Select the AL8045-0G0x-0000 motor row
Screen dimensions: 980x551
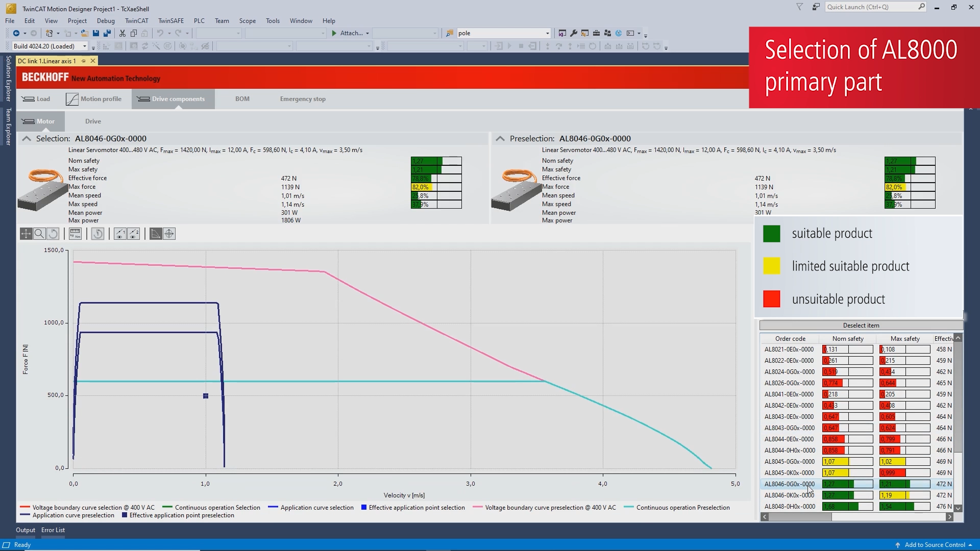789,462
